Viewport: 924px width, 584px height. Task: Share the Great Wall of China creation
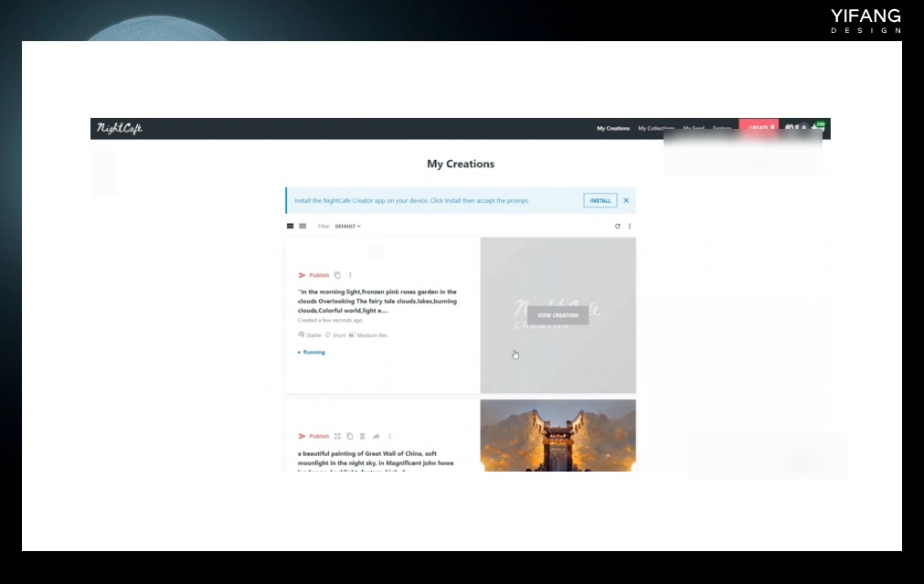pos(376,436)
